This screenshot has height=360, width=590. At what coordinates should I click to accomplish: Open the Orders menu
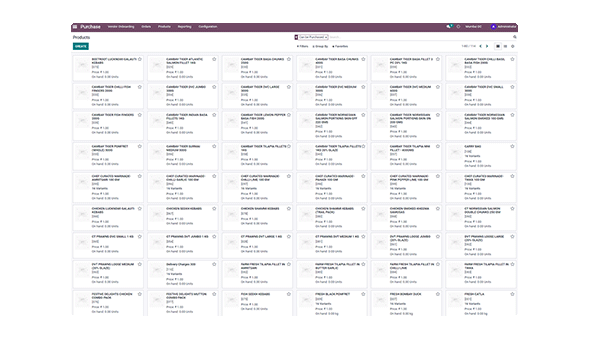point(146,27)
